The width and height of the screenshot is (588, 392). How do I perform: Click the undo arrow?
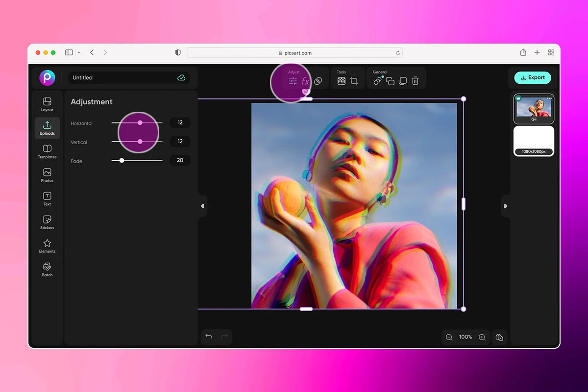[209, 337]
